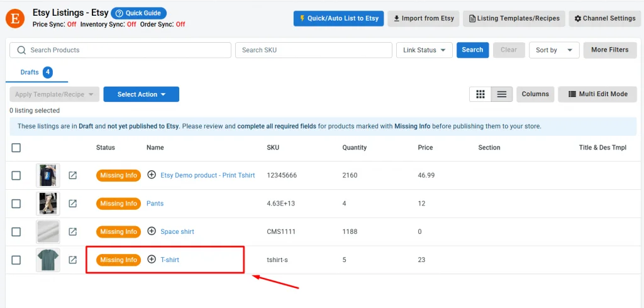Click the Status column header

[106, 148]
